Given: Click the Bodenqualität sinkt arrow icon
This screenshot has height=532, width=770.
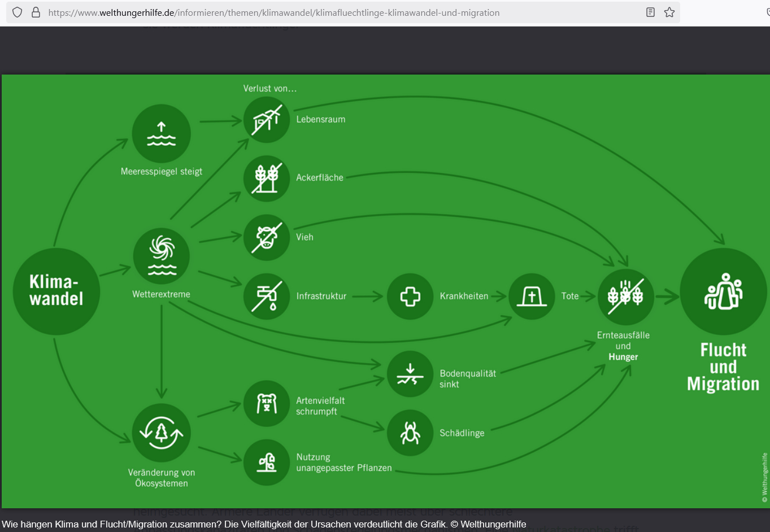Looking at the screenshot, I should (x=410, y=374).
